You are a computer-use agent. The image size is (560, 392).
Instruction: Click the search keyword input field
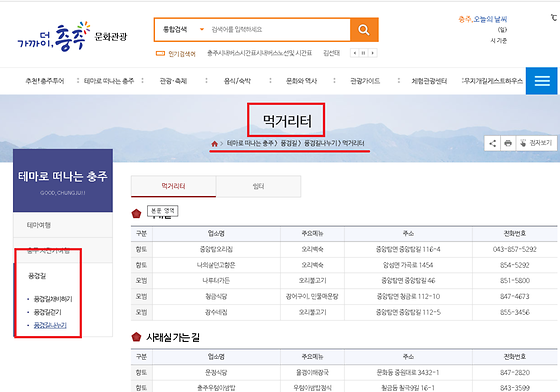coord(279,29)
